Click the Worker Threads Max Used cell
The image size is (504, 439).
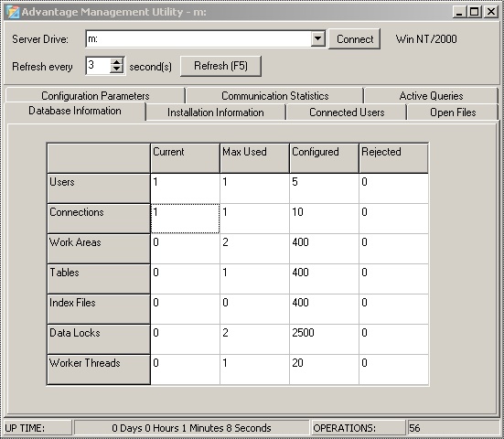(x=254, y=369)
